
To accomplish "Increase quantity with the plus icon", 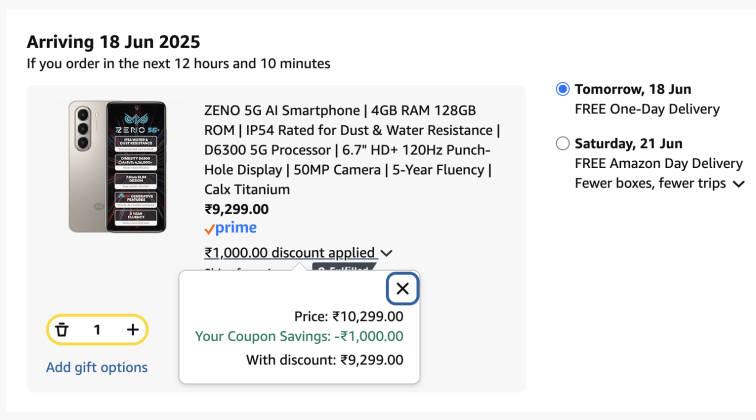I will pos(132,329).
